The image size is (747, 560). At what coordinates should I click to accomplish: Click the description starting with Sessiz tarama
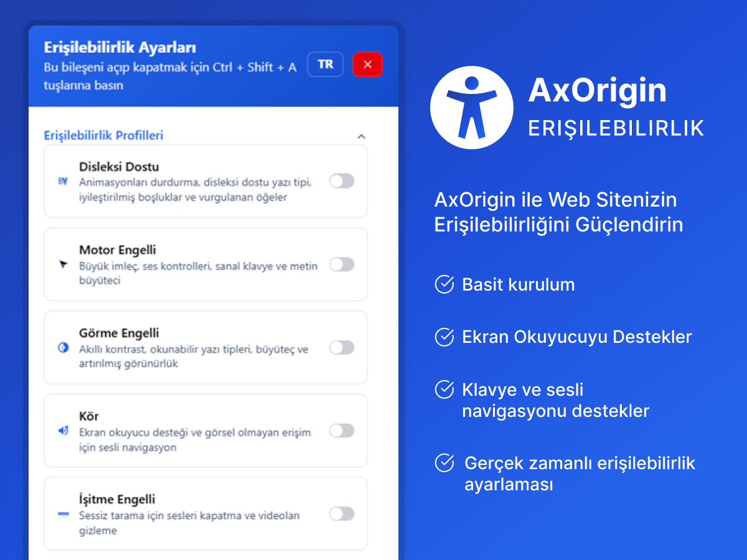(190, 523)
